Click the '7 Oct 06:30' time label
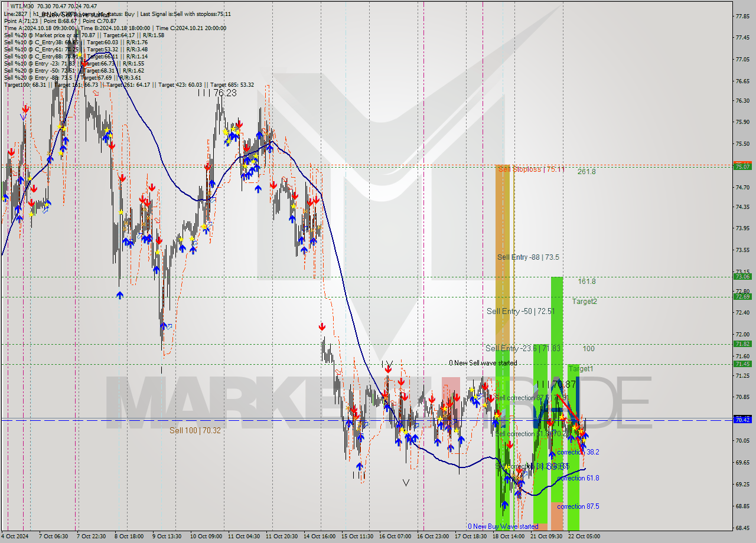Image resolution: width=756 pixels, height=543 pixels. (x=54, y=537)
